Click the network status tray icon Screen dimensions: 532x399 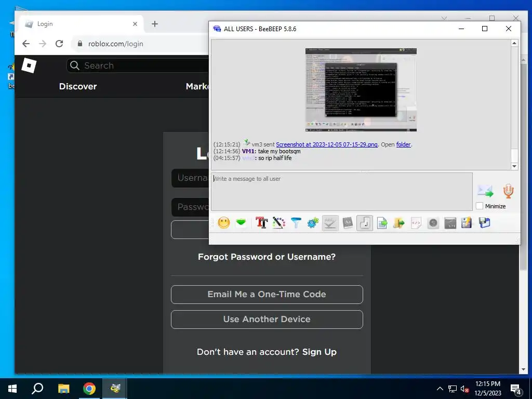click(453, 389)
